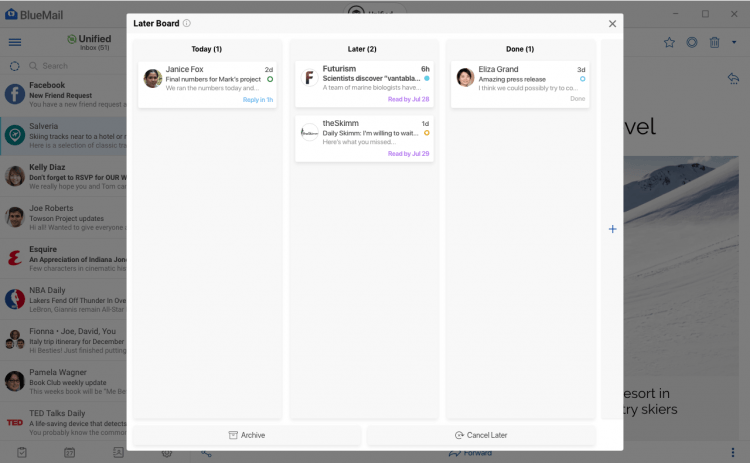Open Unified inbox account header
The width and height of the screenshot is (750, 463).
(89, 42)
